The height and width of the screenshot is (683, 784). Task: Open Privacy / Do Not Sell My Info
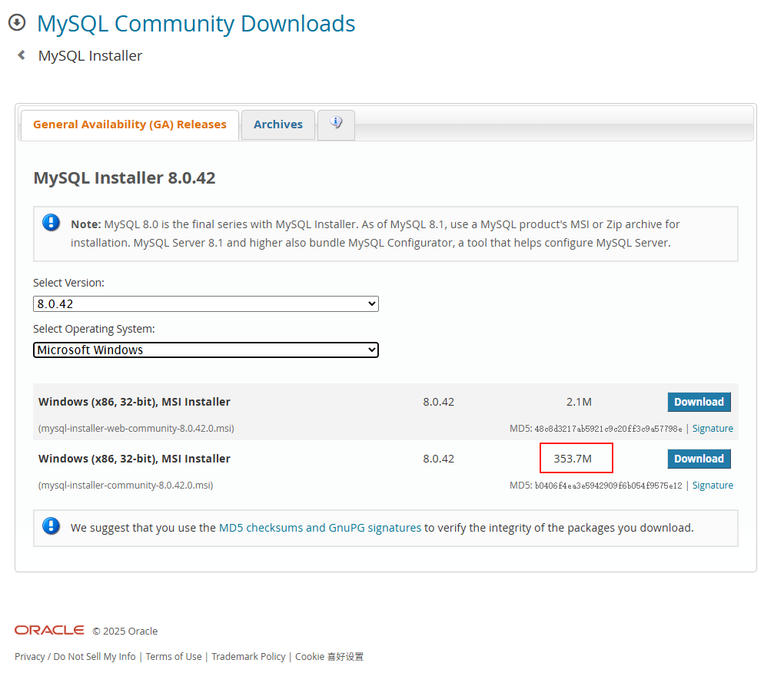(75, 657)
